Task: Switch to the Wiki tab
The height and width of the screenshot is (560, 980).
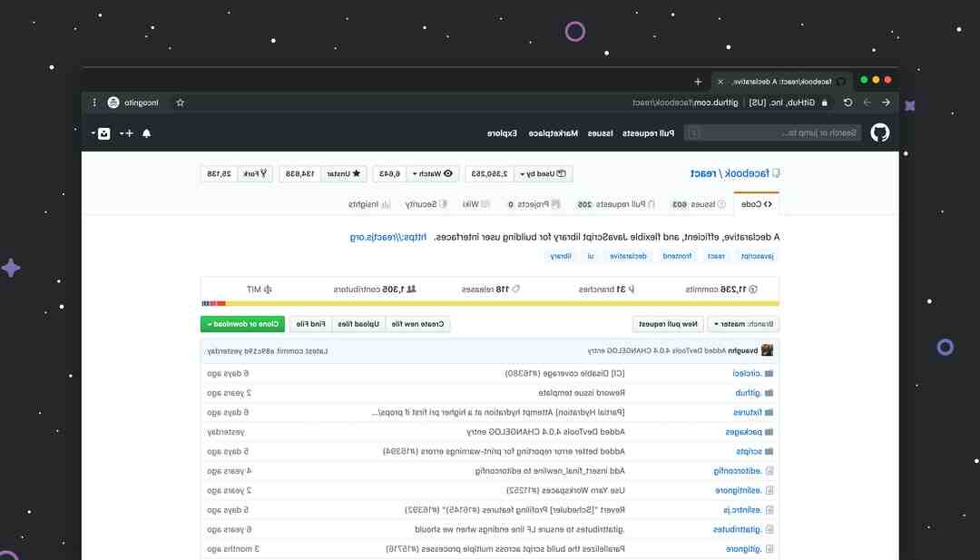Action: tap(476, 204)
